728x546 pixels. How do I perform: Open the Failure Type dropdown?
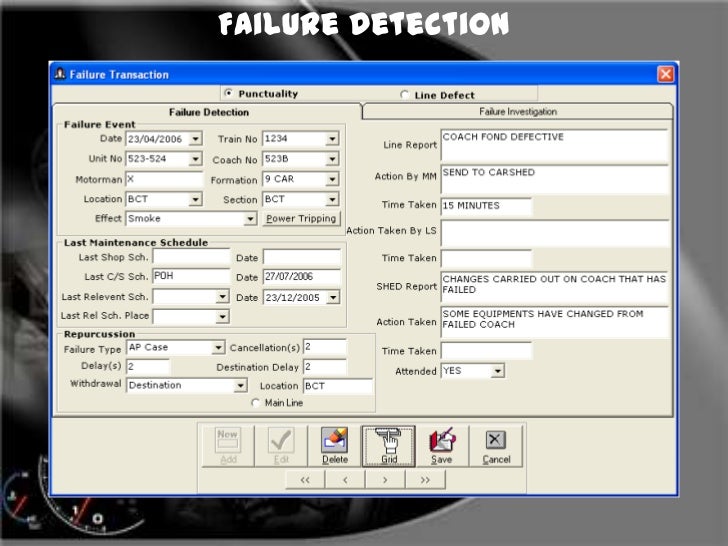218,347
